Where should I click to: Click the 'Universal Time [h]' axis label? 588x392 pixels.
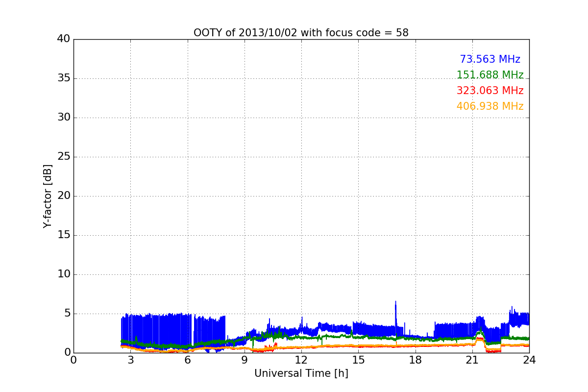click(301, 373)
